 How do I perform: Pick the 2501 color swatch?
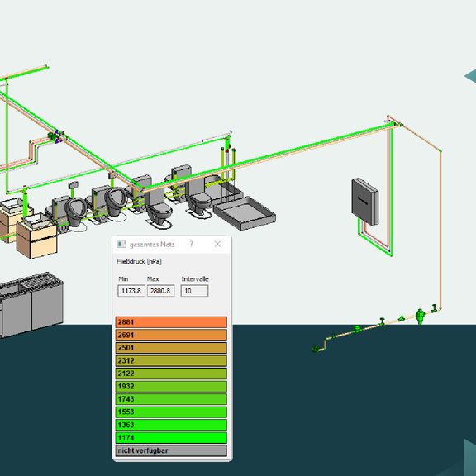(x=171, y=348)
